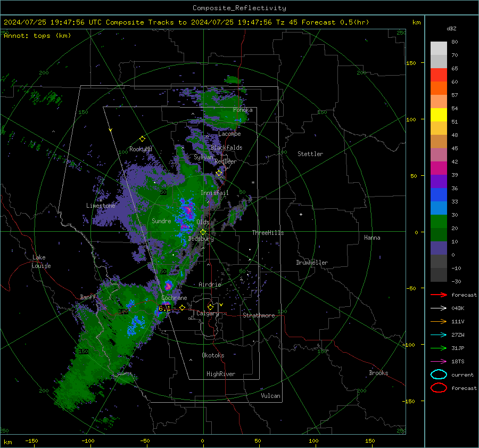Image resolution: width=479 pixels, height=448 pixels.
Task: Select the red 65-60 dBZ color swatch
Action: coord(439,75)
